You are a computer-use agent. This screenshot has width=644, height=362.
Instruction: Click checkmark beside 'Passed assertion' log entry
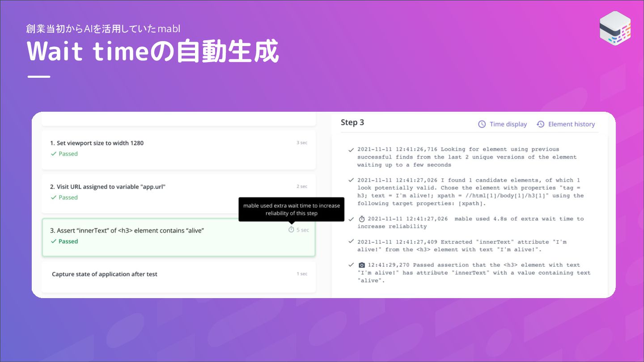pos(351,265)
